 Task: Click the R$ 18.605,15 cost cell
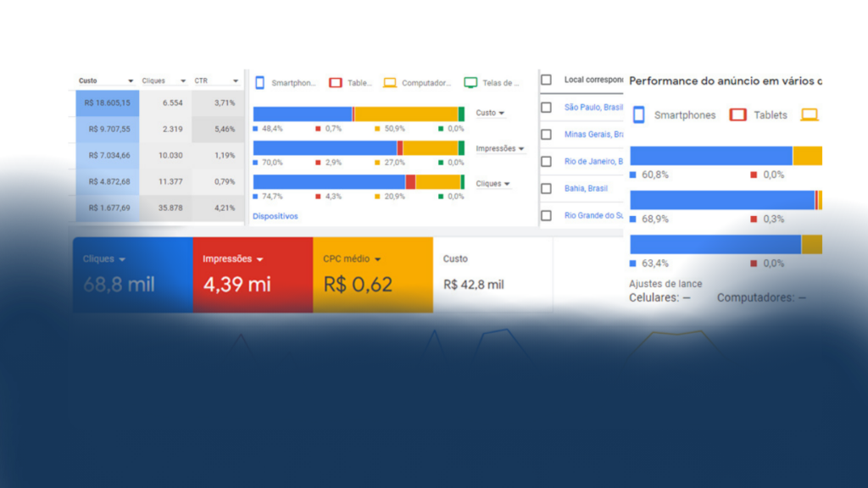(108, 103)
